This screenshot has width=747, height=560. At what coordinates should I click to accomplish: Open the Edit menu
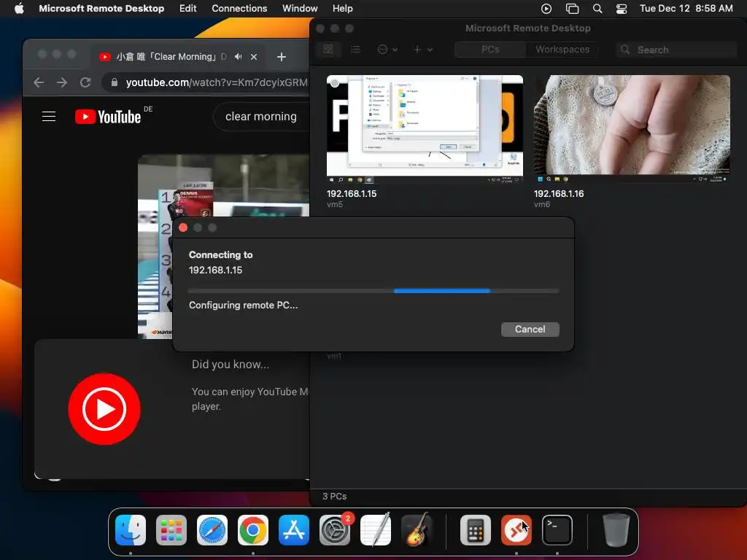(x=187, y=9)
